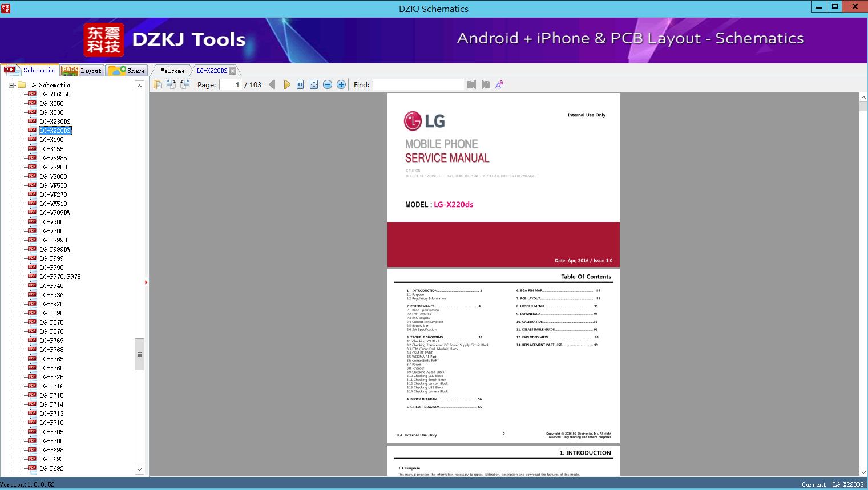The height and width of the screenshot is (490, 868).
Task: Click PDF icon of LG-P765
Action: tap(32, 359)
